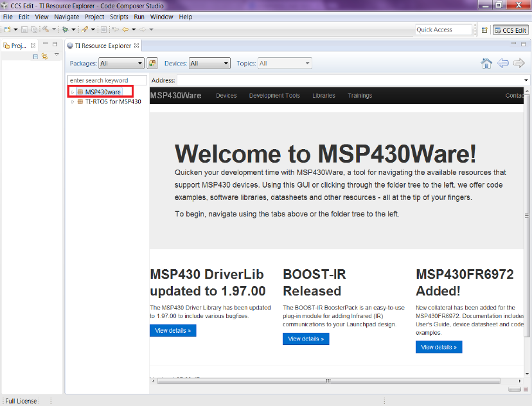
Task: Click the MSP430Ware brand link
Action: tap(176, 96)
